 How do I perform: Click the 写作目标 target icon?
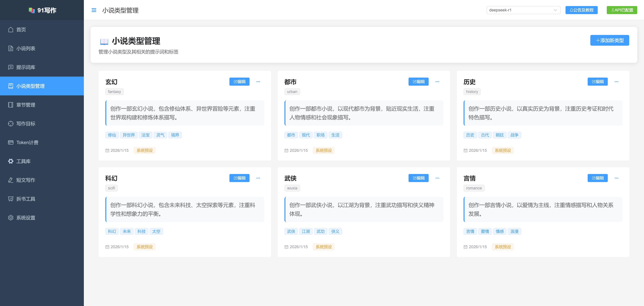[11, 124]
